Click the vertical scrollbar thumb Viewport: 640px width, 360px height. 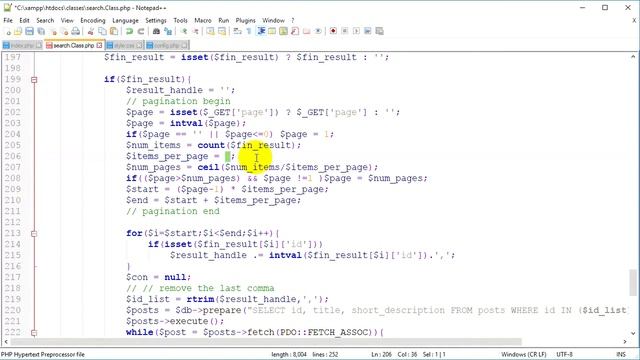click(633, 282)
